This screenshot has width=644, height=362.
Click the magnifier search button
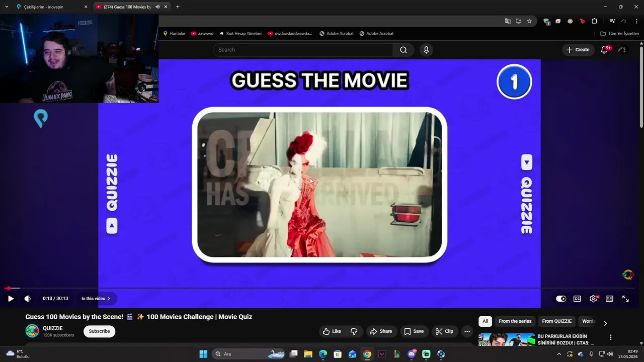404,50
